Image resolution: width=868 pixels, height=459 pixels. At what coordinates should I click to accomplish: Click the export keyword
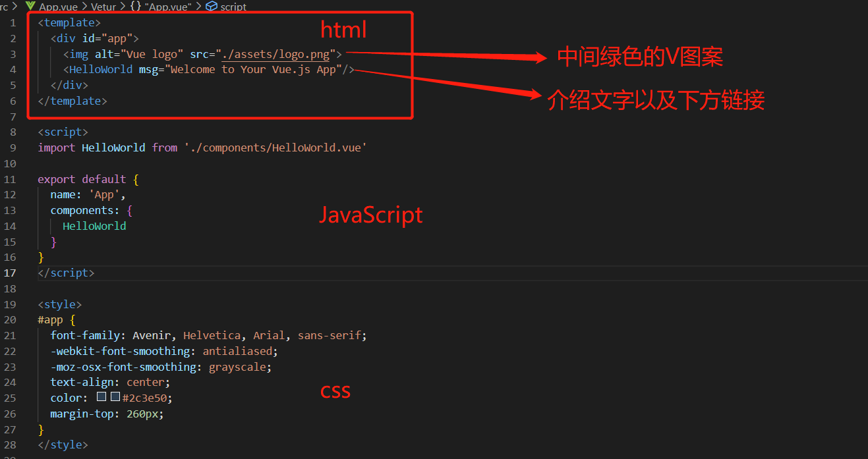coord(57,179)
